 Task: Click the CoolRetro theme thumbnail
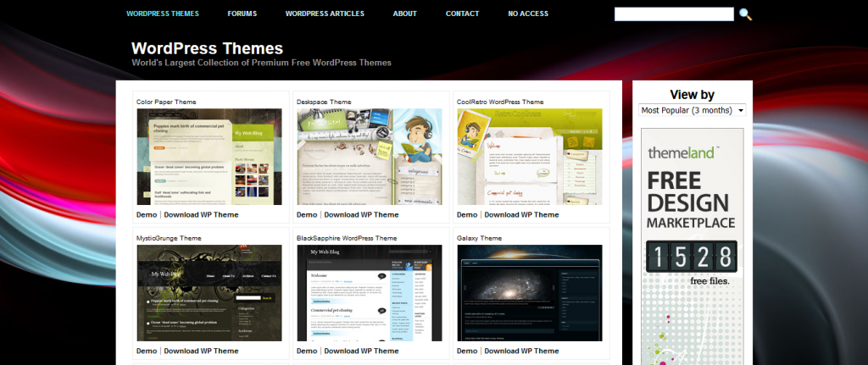[x=530, y=157]
